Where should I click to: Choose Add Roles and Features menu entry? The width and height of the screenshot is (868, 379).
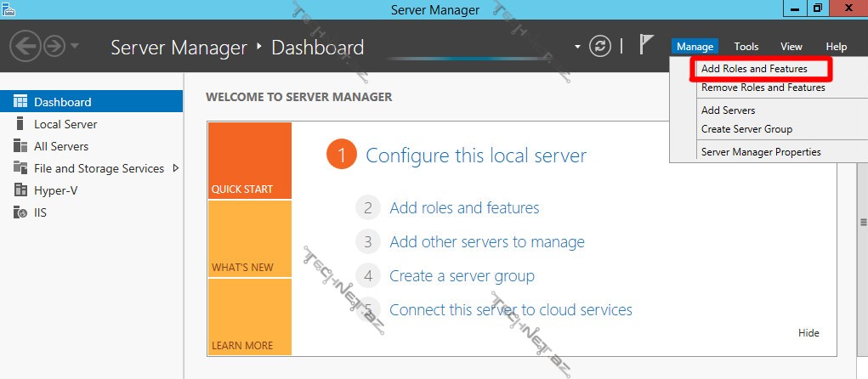[753, 69]
